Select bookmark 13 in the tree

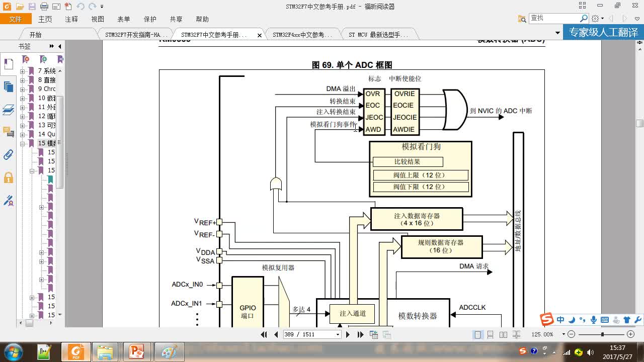pyautogui.click(x=46, y=125)
